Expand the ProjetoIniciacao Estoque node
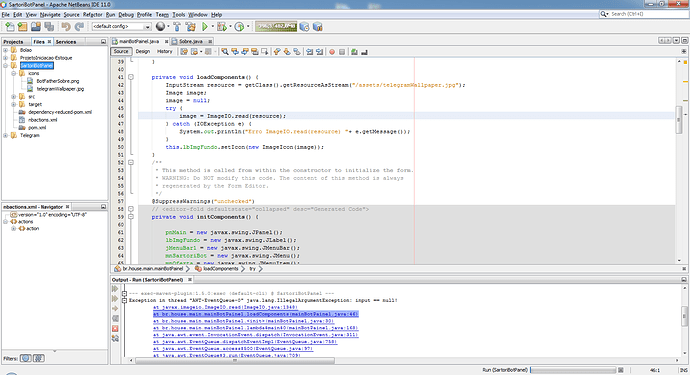The width and height of the screenshot is (690, 375). (6, 58)
